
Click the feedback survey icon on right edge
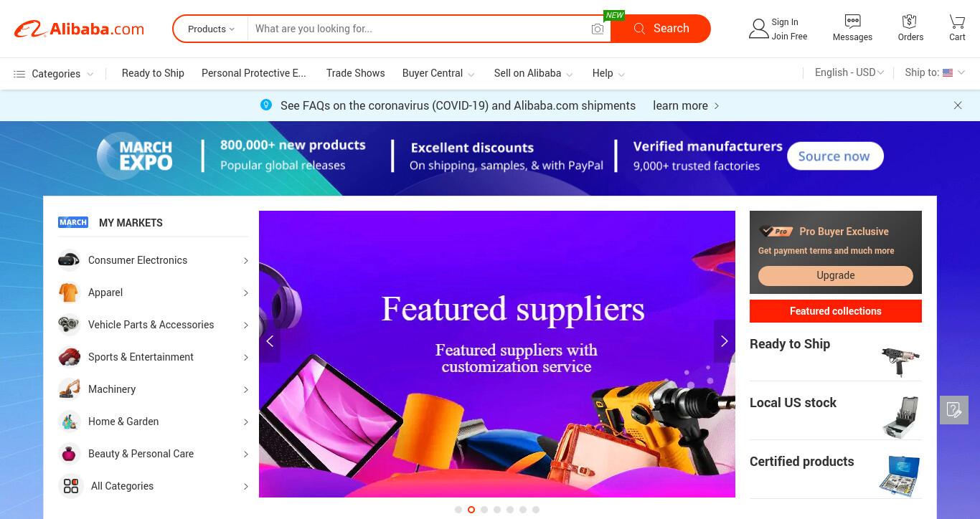(954, 410)
